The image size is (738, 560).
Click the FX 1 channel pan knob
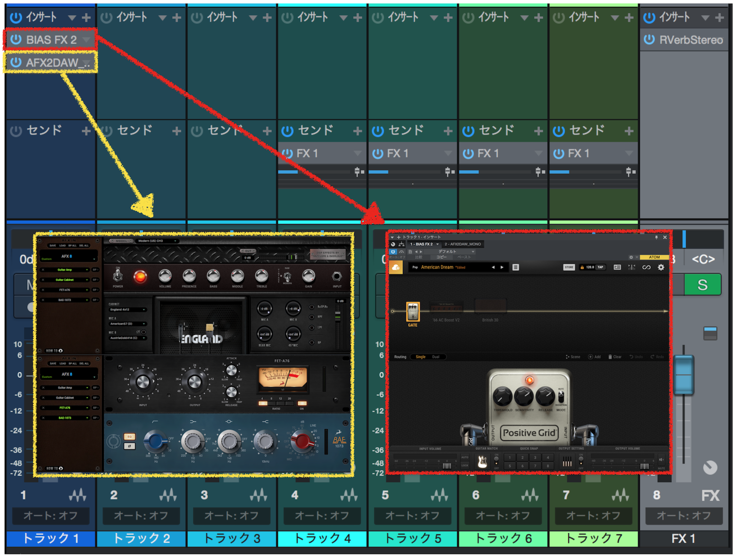click(x=710, y=468)
